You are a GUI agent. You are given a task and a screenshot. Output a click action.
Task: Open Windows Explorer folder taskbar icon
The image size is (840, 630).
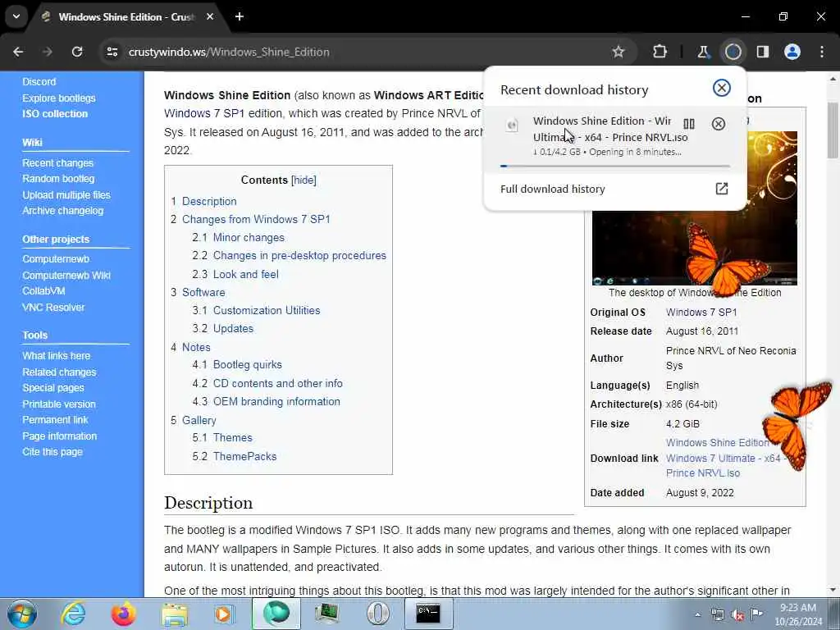point(175,615)
